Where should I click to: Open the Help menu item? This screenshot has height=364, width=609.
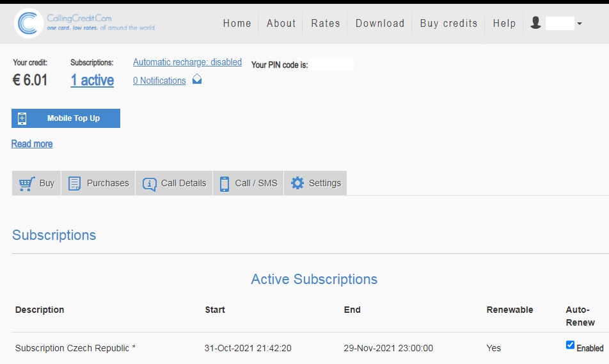(504, 23)
